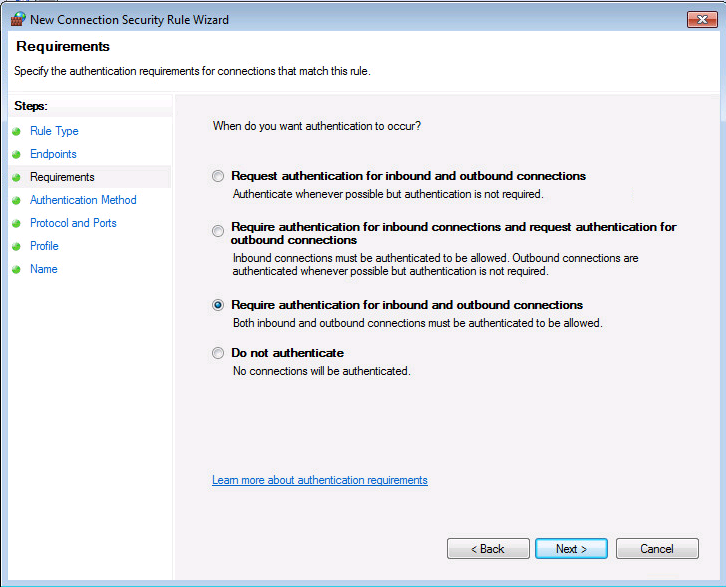The height and width of the screenshot is (587, 726).
Task: Click the green bullet beside Authentication Method
Action: pyautogui.click(x=17, y=200)
